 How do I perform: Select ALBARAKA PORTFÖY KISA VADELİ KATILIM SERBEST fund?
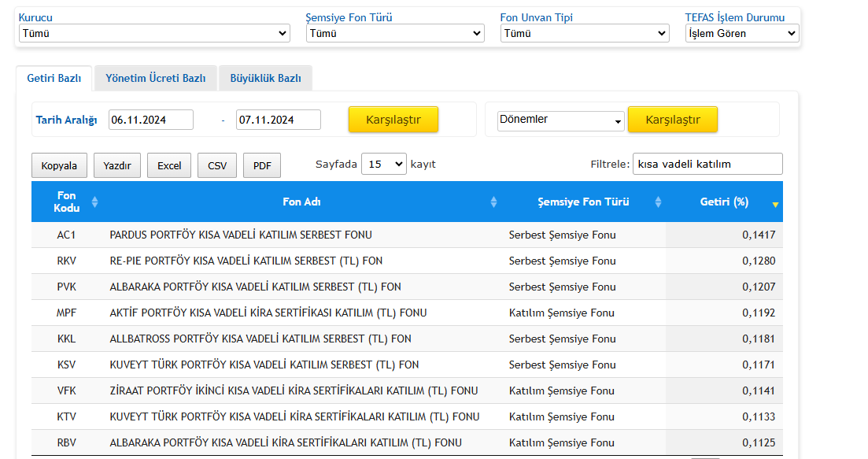point(255,287)
